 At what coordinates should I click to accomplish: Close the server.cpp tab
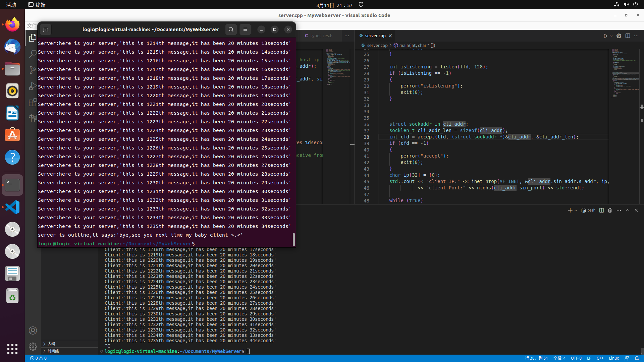pos(390,36)
